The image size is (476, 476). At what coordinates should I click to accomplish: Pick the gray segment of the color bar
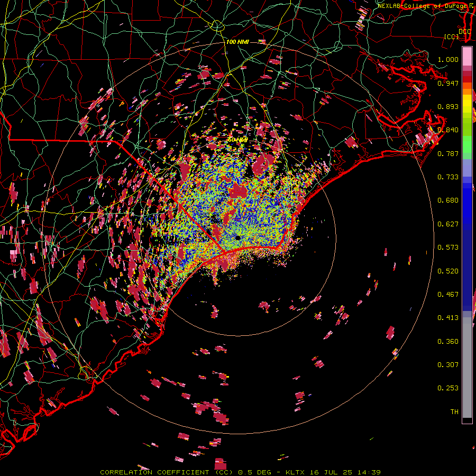click(467, 368)
